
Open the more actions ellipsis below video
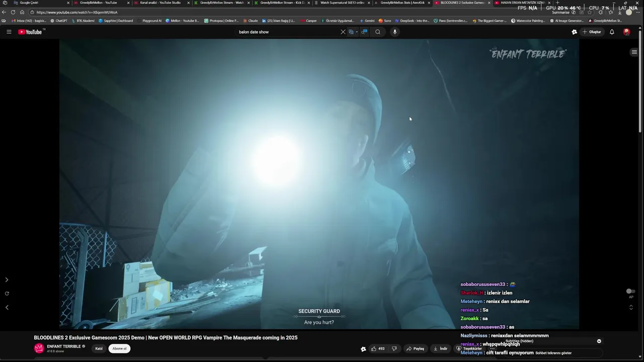pos(492,348)
